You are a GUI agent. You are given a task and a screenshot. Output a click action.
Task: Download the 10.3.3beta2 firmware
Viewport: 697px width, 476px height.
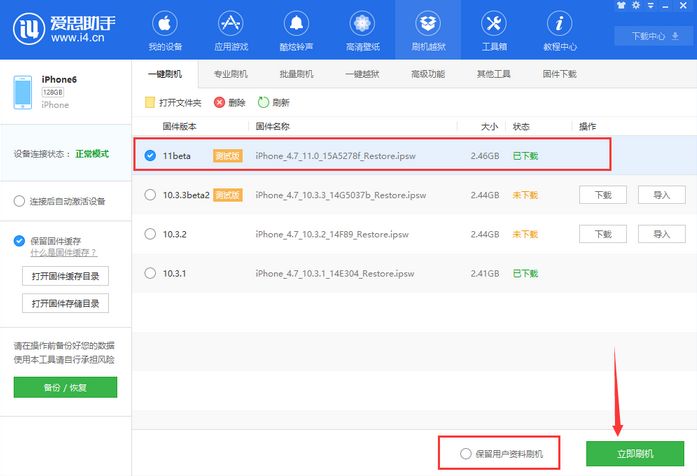(603, 195)
